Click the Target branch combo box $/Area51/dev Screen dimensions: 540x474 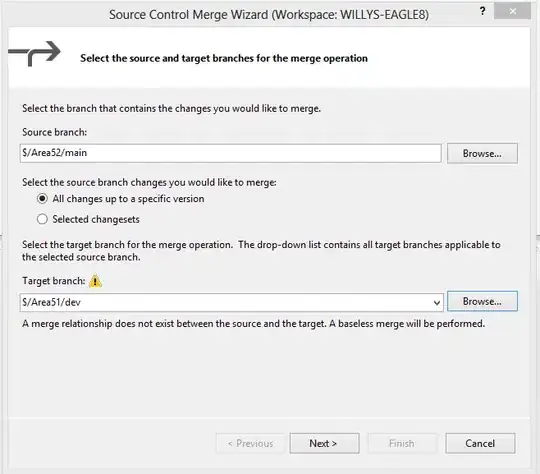pos(231,302)
